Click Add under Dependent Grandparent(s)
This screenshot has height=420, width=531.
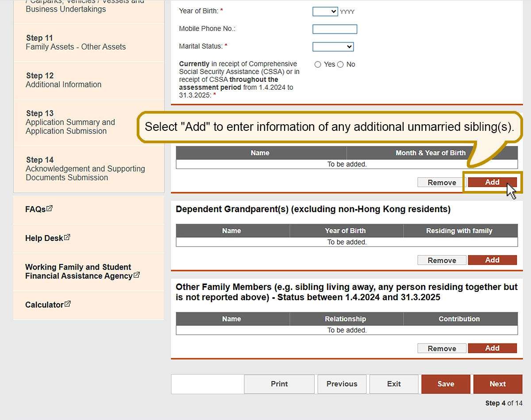tap(492, 260)
